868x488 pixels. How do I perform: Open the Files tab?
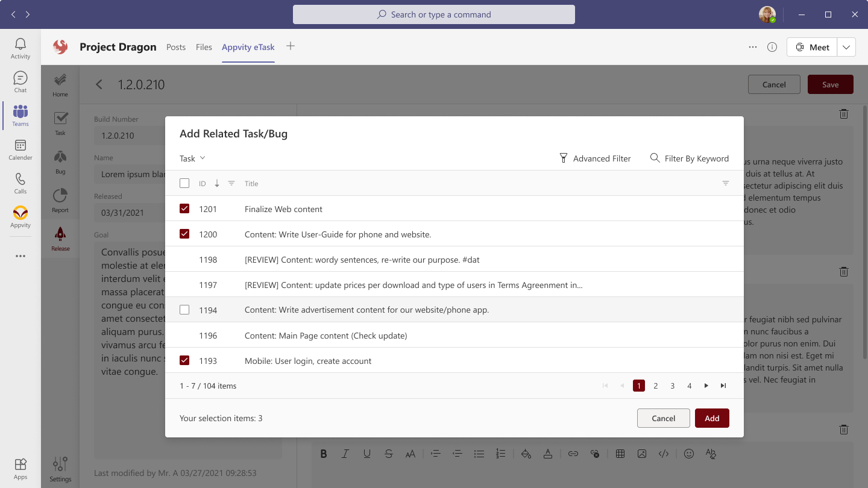tap(204, 46)
